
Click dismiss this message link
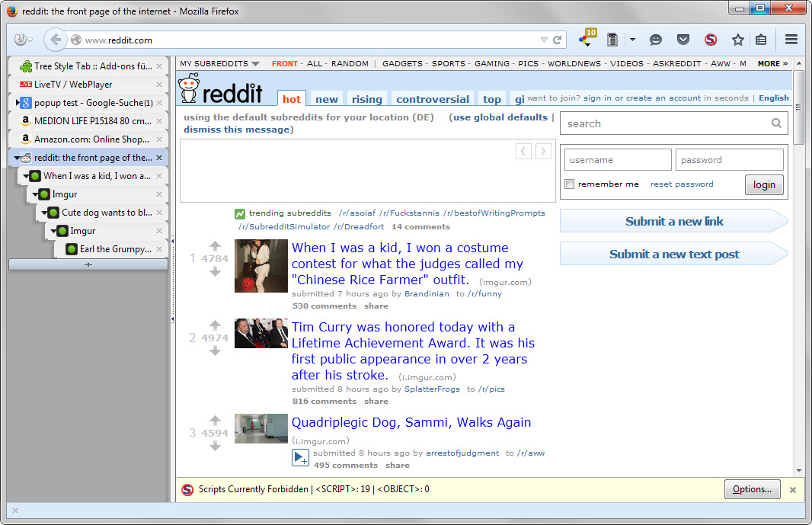tap(237, 130)
